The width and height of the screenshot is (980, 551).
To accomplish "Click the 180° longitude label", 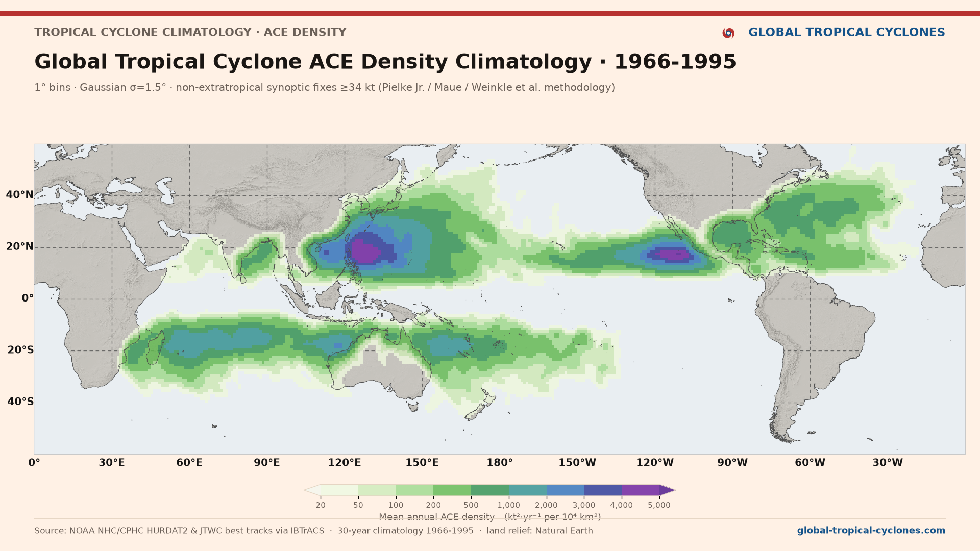I will (500, 463).
